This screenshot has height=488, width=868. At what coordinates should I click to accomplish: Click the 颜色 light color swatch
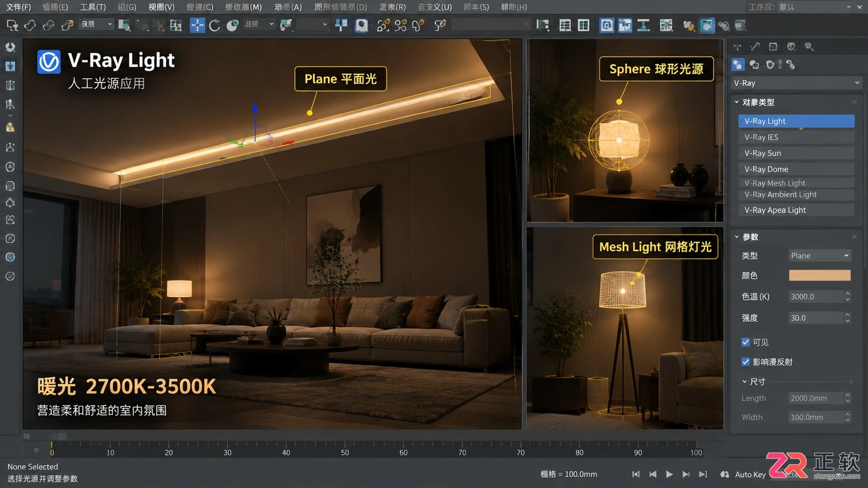[820, 275]
